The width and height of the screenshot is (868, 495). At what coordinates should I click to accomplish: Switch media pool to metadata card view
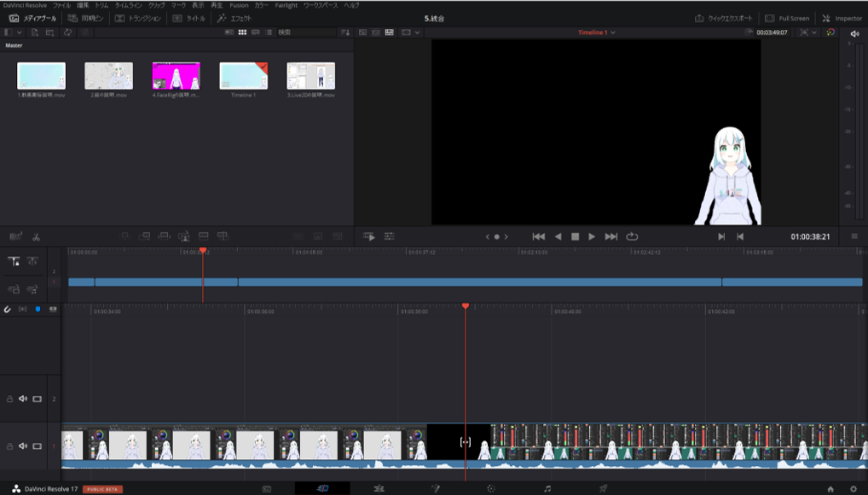[x=229, y=32]
